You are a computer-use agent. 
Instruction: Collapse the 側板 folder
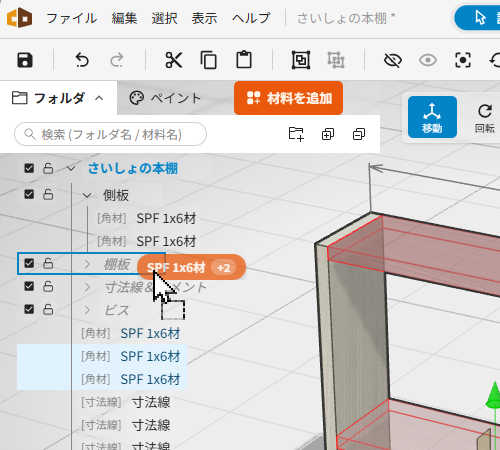click(87, 195)
